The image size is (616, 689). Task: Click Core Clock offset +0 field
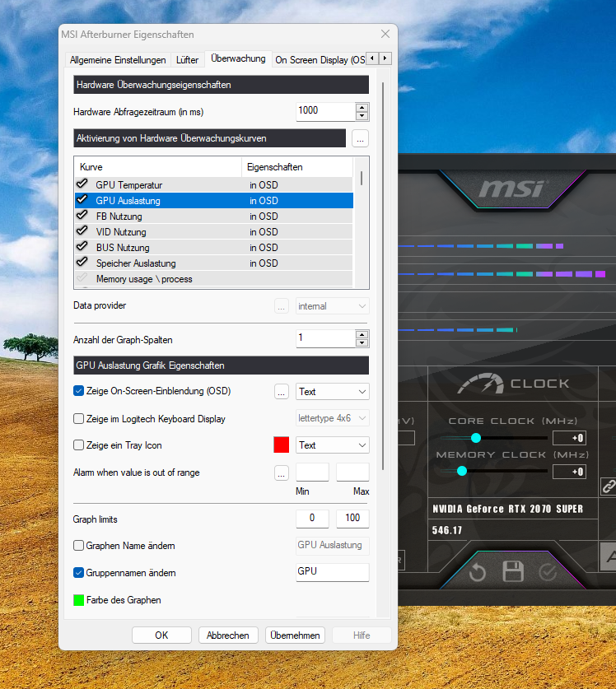(x=569, y=438)
